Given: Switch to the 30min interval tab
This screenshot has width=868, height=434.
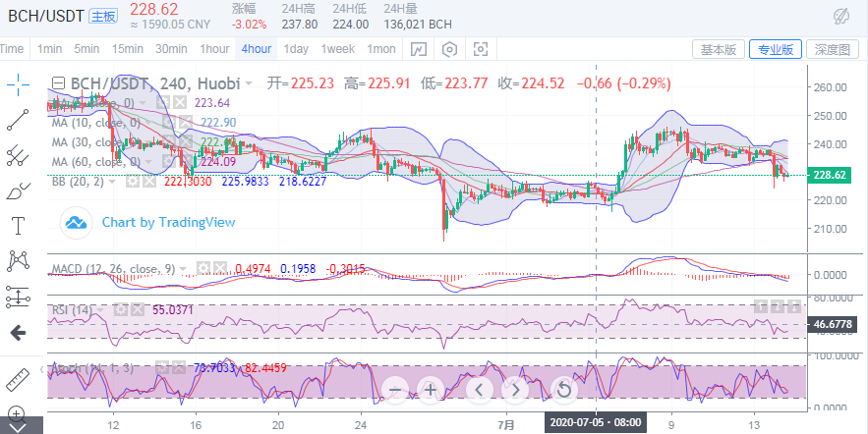Looking at the screenshot, I should [x=170, y=49].
